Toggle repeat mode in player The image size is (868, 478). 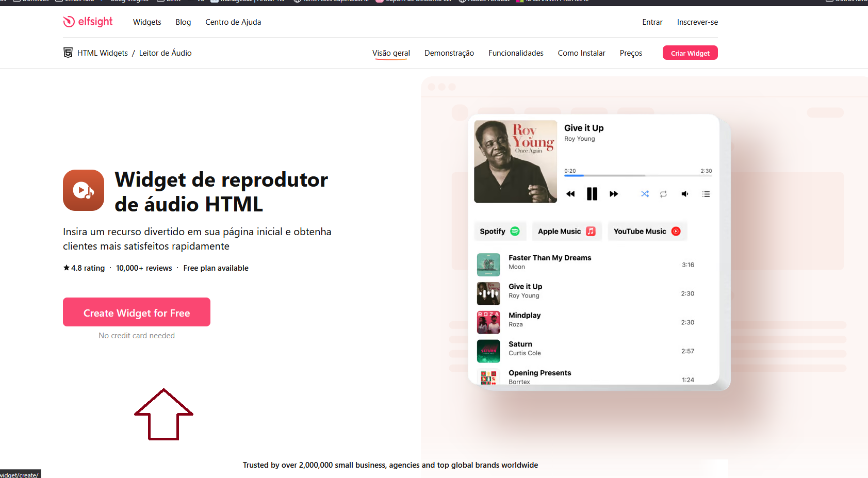pos(663,194)
